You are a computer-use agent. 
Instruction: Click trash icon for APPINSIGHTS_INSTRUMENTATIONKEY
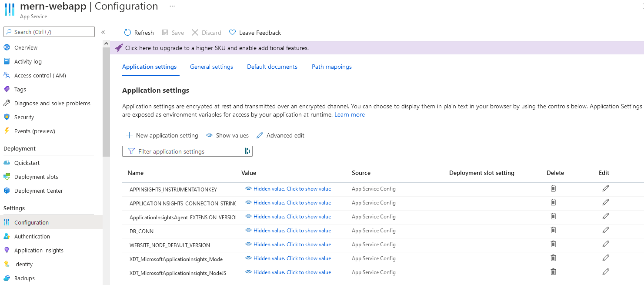553,188
